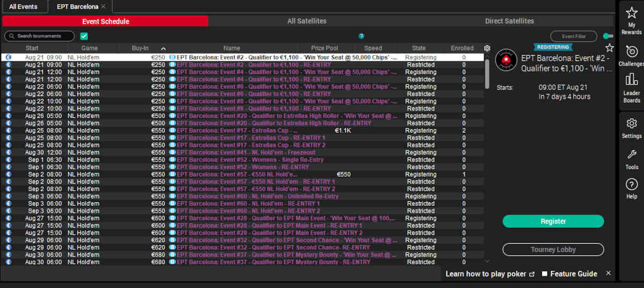This screenshot has height=288, width=644.
Task: Open the Settings gear in sidebar
Action: pyautogui.click(x=632, y=123)
